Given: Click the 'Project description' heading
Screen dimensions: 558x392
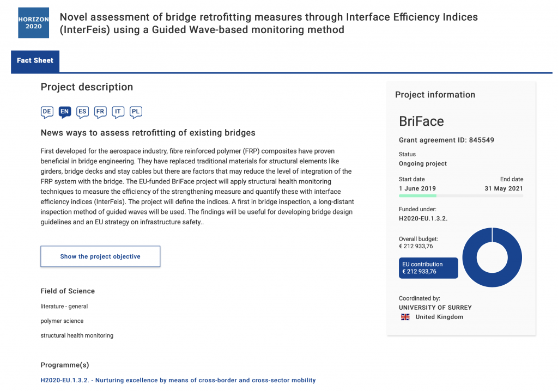Looking at the screenshot, I should click(x=87, y=87).
